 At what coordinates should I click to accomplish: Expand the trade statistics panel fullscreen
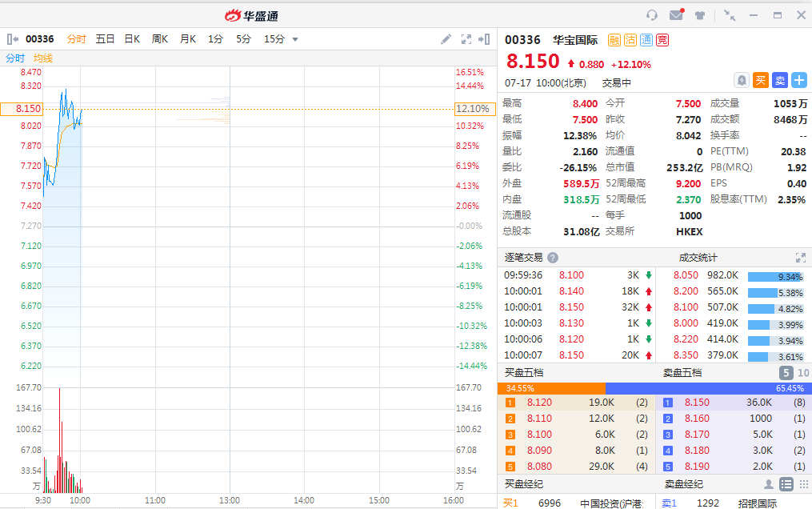(800, 258)
